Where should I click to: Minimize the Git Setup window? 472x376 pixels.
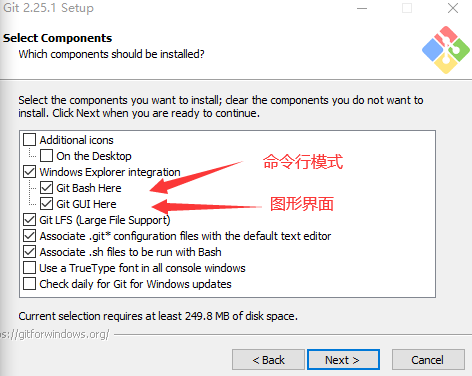tap(362, 8)
